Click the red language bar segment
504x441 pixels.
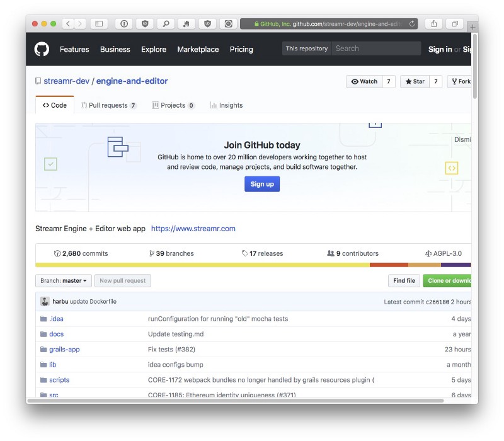click(x=389, y=265)
